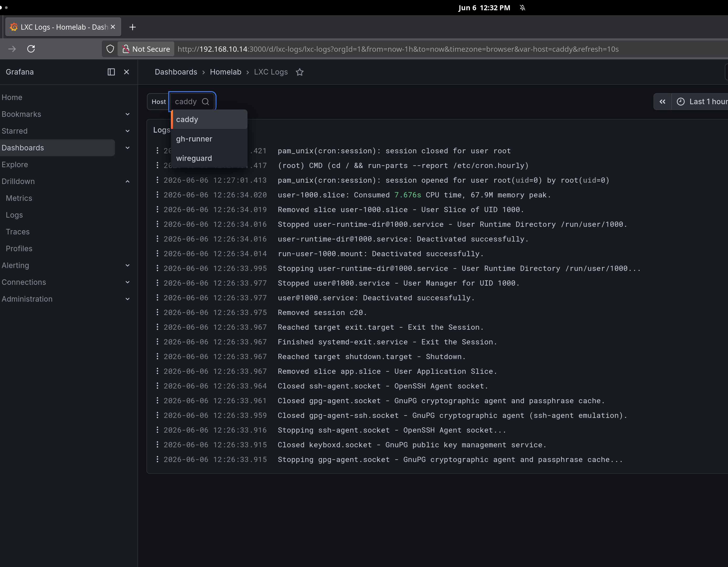This screenshot has width=728, height=567.
Task: Expand the Starred section chevron
Action: pyautogui.click(x=127, y=131)
